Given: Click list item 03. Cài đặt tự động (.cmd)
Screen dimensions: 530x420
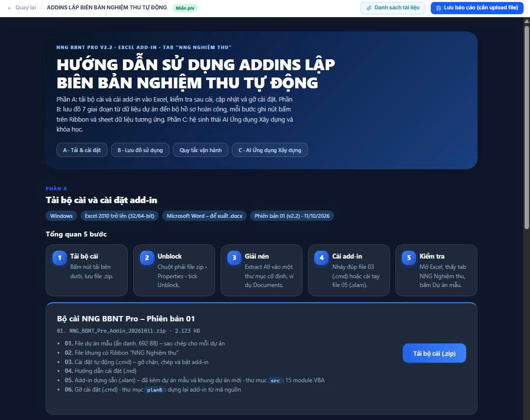Looking at the screenshot, I should [x=137, y=362].
